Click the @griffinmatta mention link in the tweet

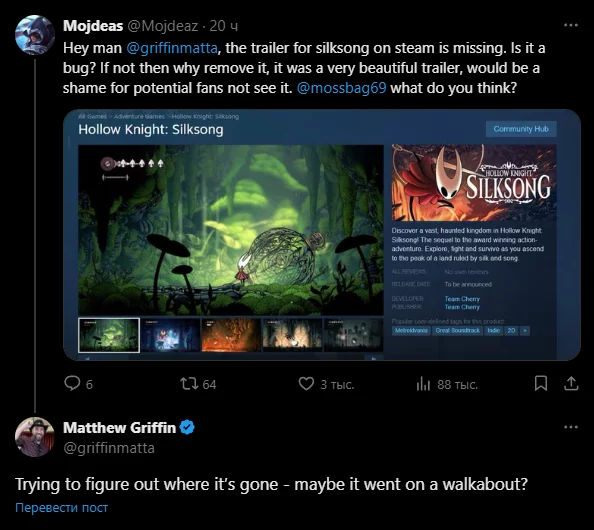(172, 48)
